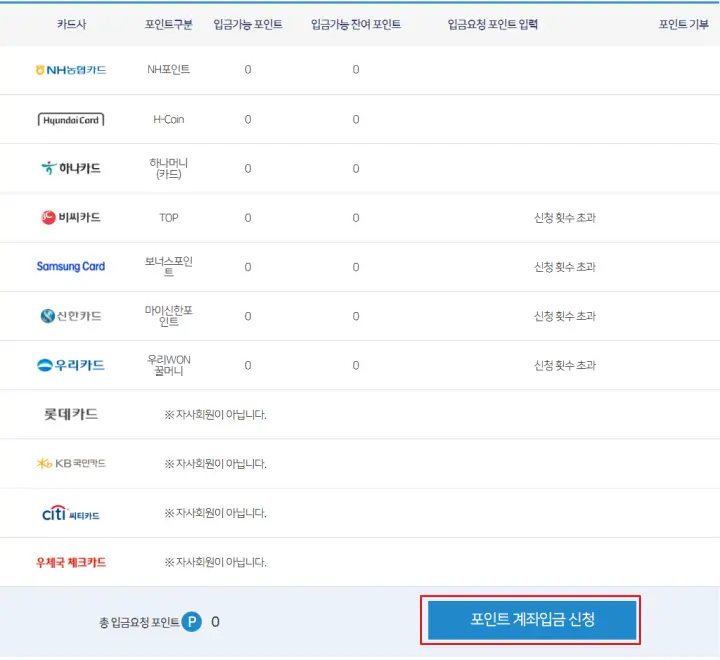Click the KB국민카드 자사회원이 아닙니다 notice
Image resolution: width=720 pixels, height=660 pixels.
[x=215, y=464]
